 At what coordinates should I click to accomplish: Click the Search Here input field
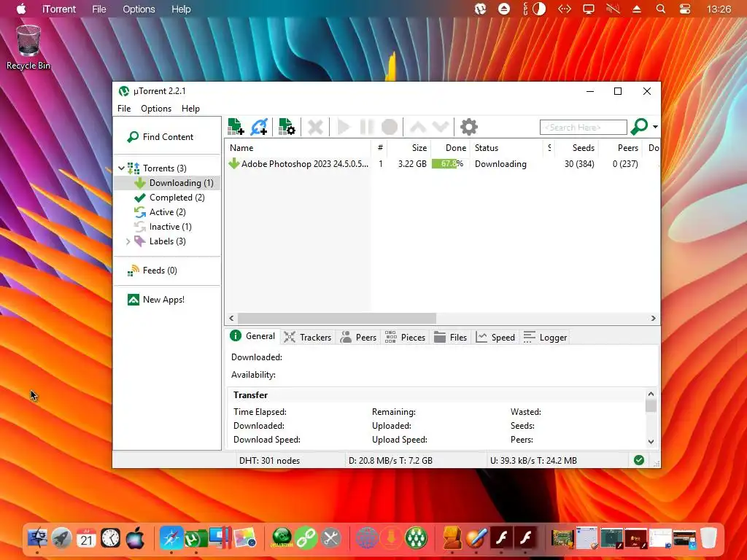[x=583, y=127]
